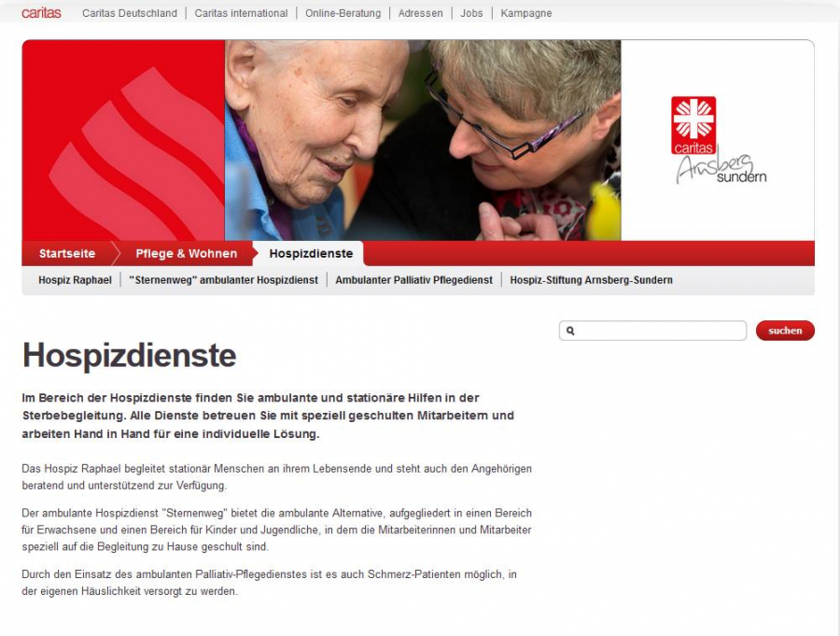Viewport: 840px width, 636px height.
Task: Click the Caritas Arnsberg Sundern logo
Action: pos(718,140)
